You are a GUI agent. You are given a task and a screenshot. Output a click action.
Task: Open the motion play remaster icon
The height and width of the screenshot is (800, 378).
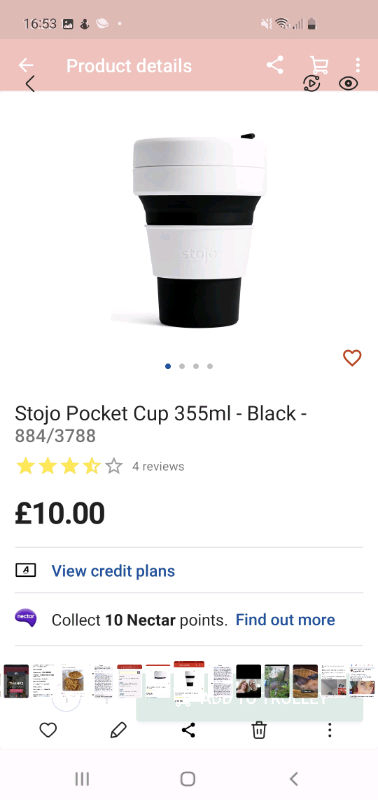[x=311, y=84]
